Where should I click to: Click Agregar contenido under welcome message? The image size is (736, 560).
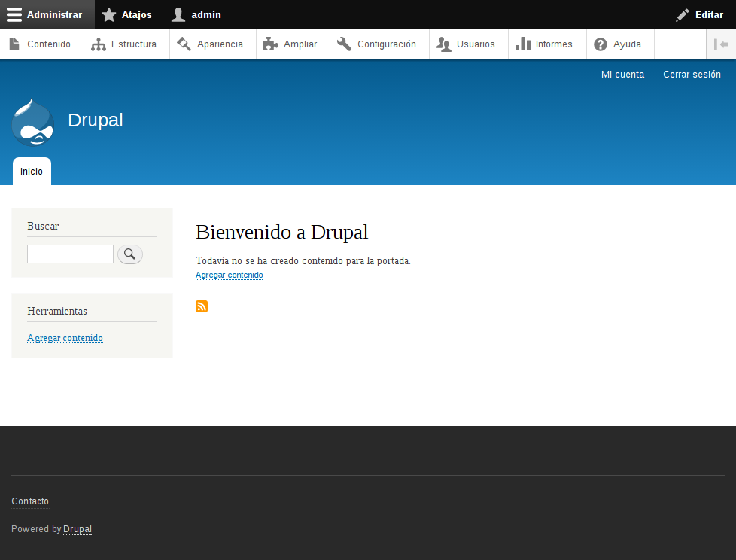tap(229, 275)
